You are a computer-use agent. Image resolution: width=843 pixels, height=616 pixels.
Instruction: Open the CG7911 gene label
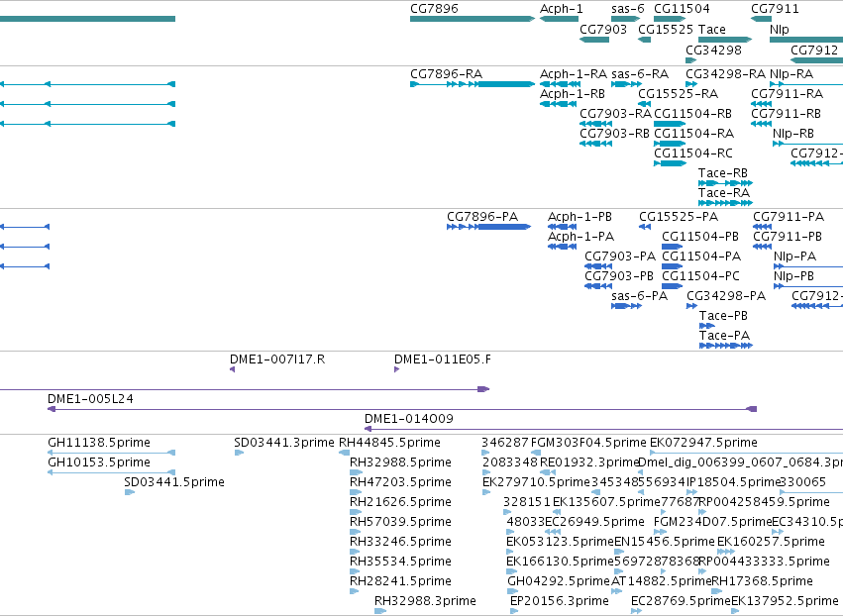point(775,9)
